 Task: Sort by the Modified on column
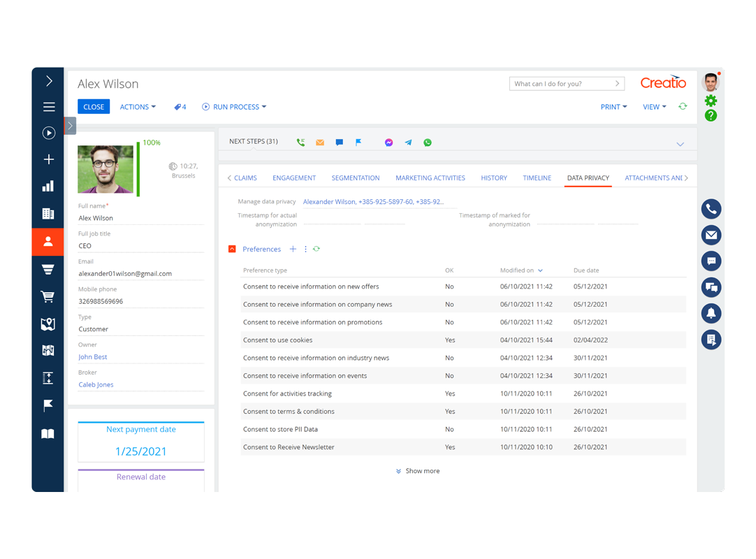click(521, 270)
